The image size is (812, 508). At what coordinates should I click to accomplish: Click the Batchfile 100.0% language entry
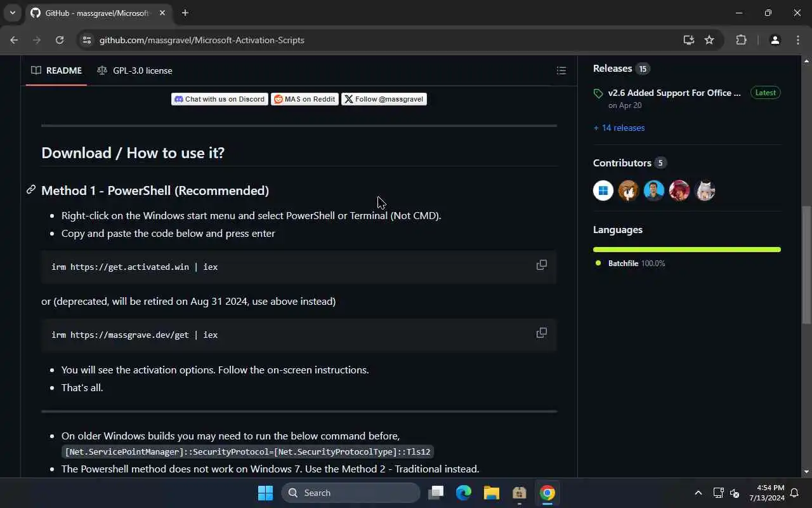tap(631, 263)
